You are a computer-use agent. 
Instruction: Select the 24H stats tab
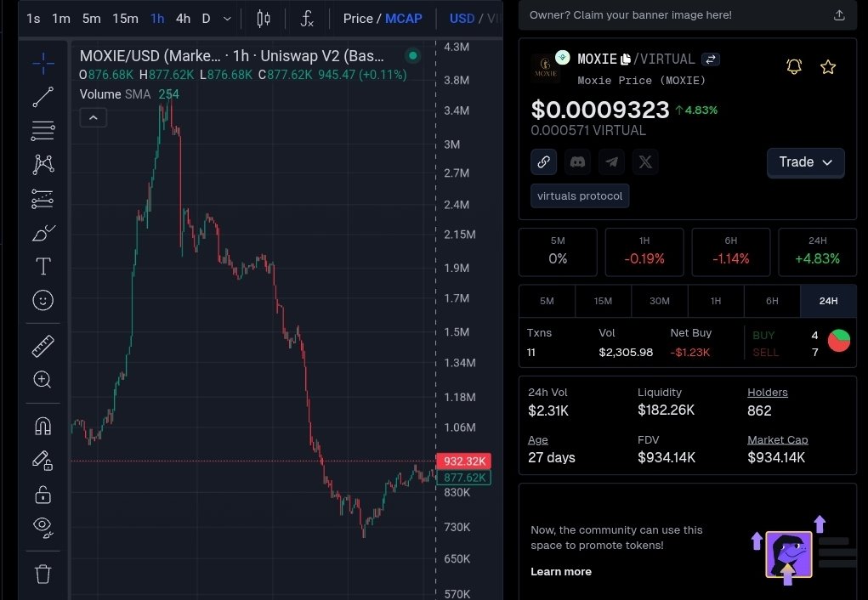[x=828, y=301]
